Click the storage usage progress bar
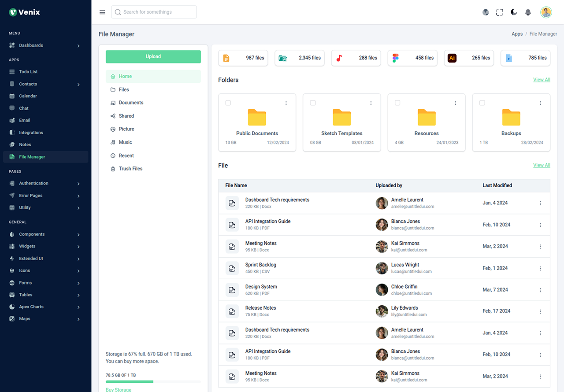Image resolution: width=564 pixels, height=392 pixels. click(153, 381)
